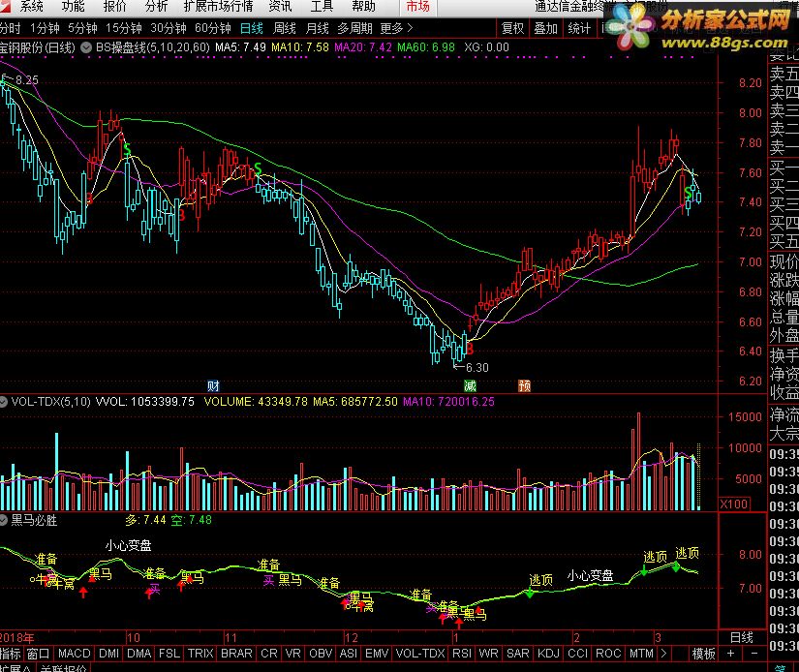799x672 pixels.
Task: Select the ROC indicator
Action: 608,654
